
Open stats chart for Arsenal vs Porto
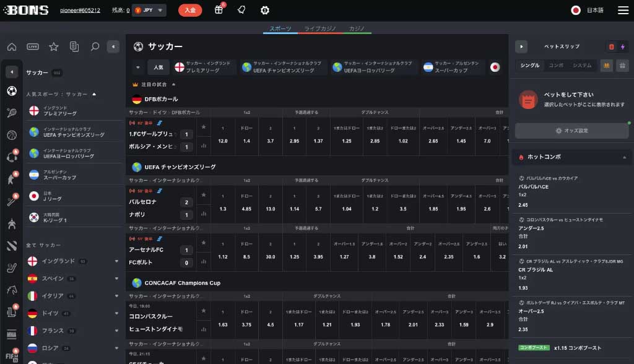[204, 262]
